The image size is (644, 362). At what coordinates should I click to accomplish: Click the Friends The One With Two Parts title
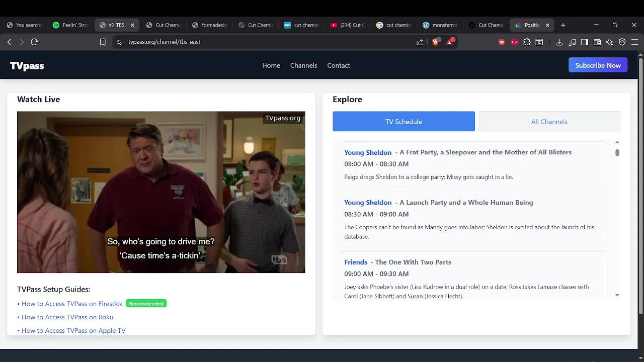(x=397, y=262)
